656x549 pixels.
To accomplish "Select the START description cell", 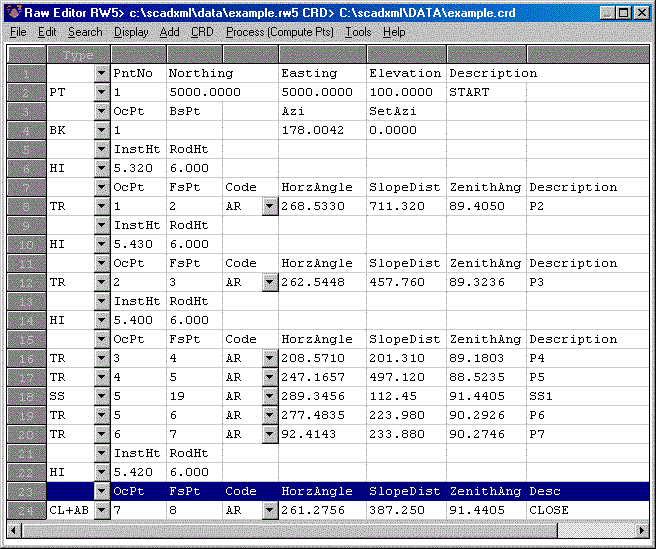I will pos(485,92).
